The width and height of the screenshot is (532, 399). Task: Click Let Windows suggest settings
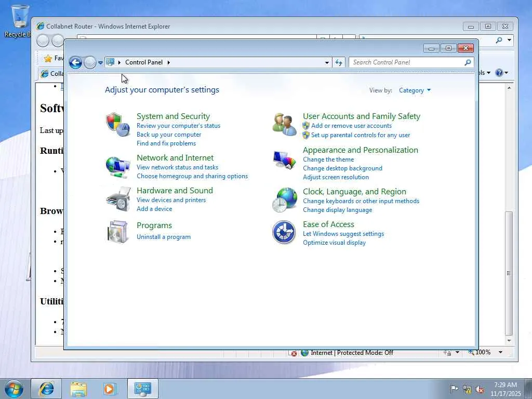tap(343, 234)
